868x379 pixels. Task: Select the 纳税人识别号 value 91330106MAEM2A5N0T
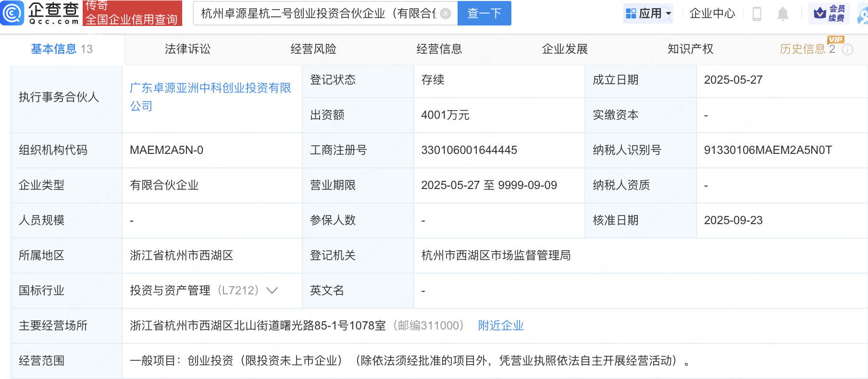coord(768,150)
